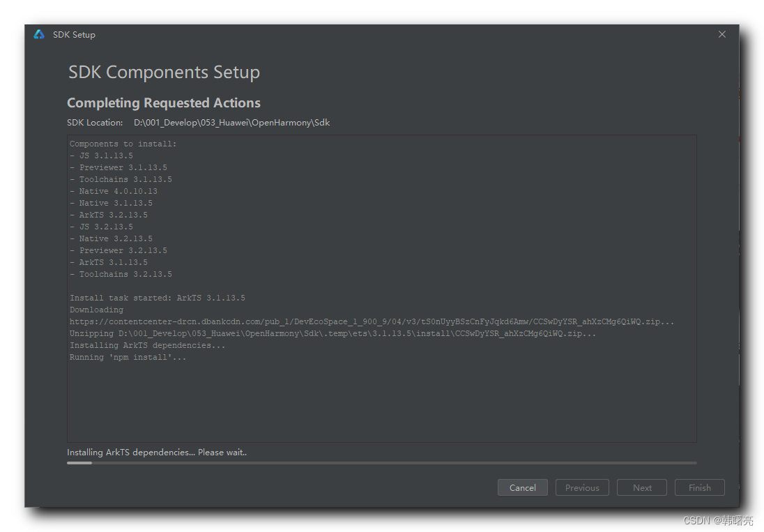Click the "Completing Requested Actions" subheading
The height and width of the screenshot is (532, 764).
(x=164, y=103)
